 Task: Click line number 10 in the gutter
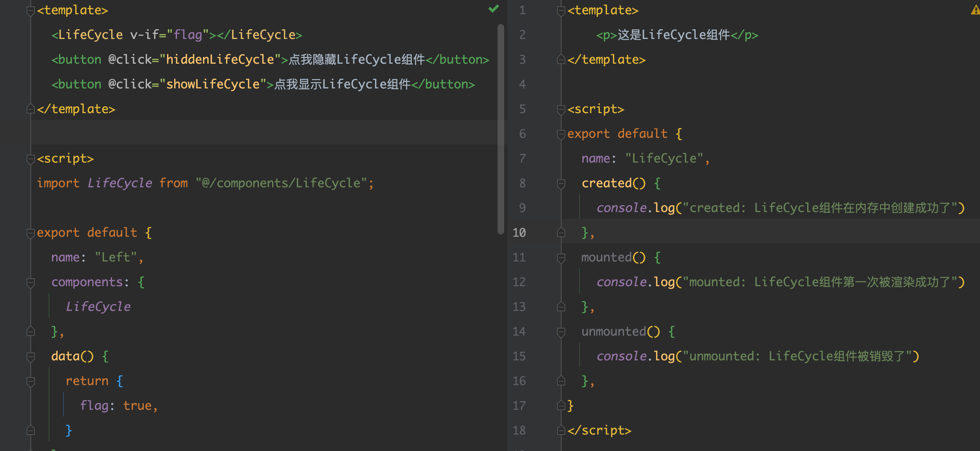point(519,233)
